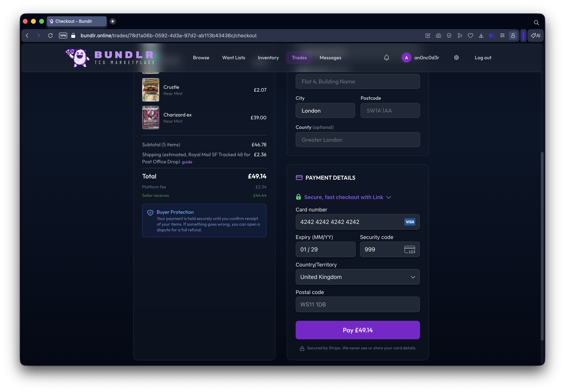Open browser profile account icon
The width and height of the screenshot is (565, 392).
click(513, 35)
